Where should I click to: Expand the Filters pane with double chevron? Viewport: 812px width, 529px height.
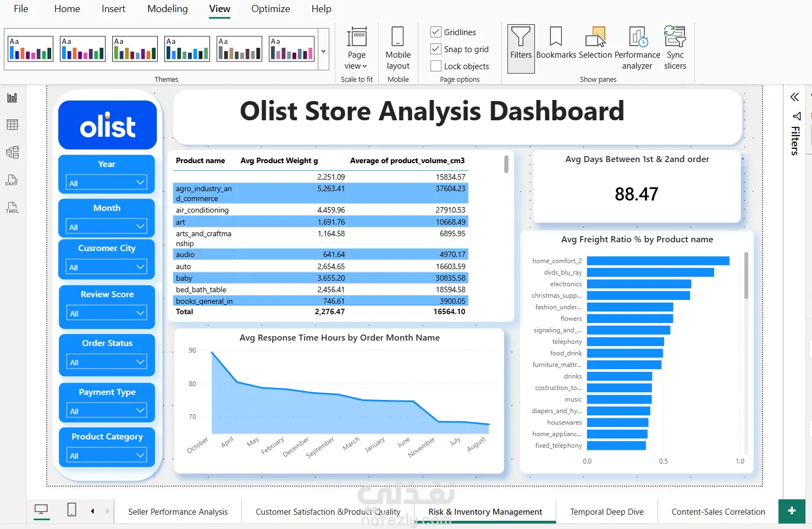click(x=794, y=97)
